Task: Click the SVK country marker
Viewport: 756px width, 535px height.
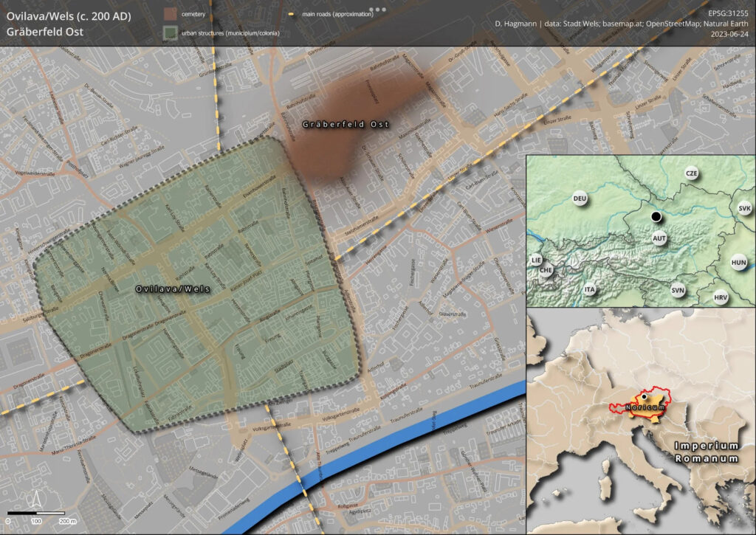Action: click(x=743, y=209)
